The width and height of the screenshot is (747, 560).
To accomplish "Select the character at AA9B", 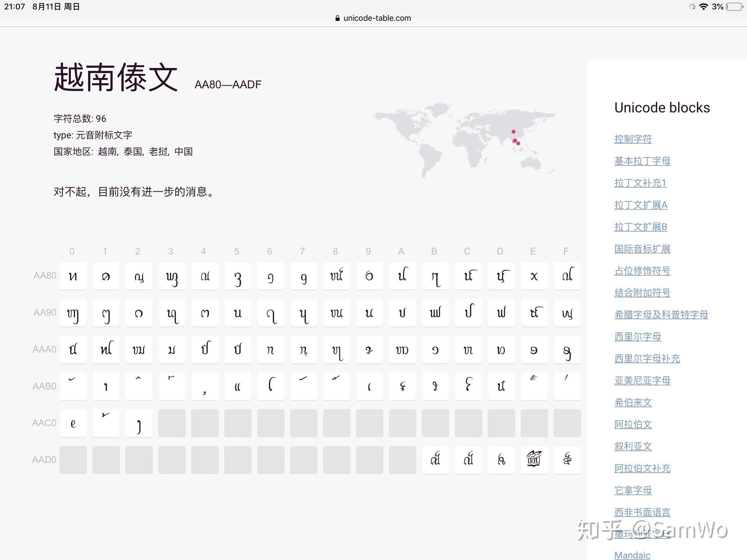I will click(x=435, y=313).
